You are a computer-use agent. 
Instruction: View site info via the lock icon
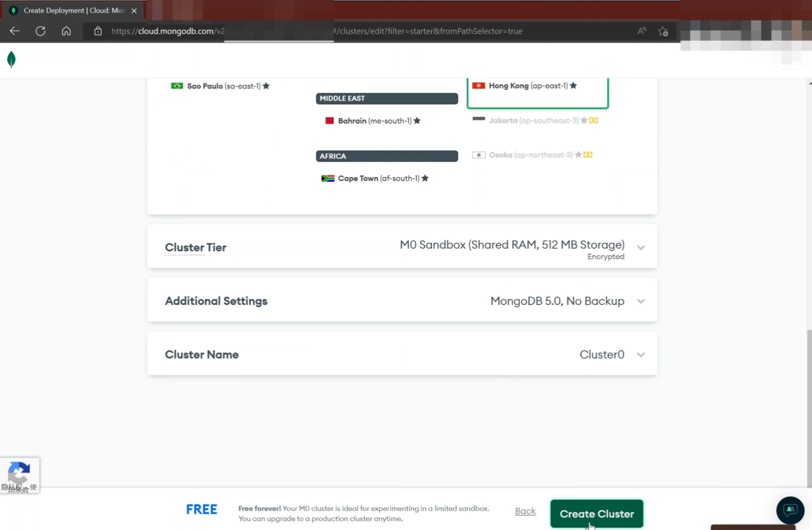98,31
